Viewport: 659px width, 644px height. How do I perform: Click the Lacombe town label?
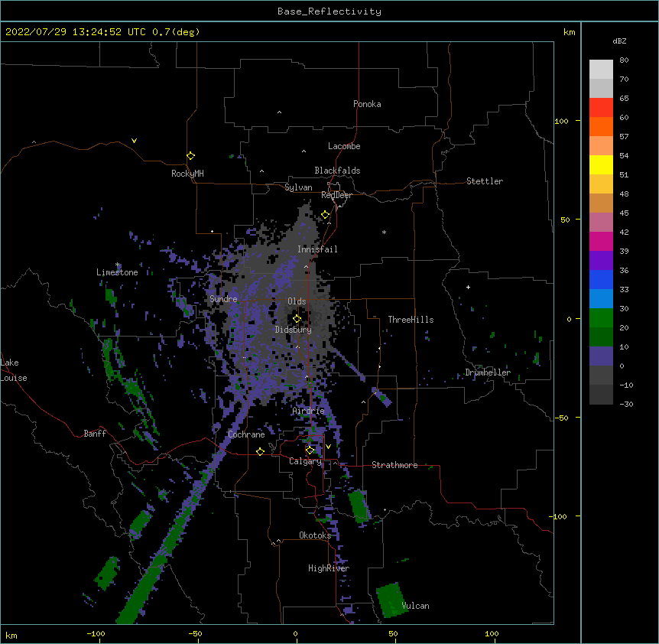(344, 146)
